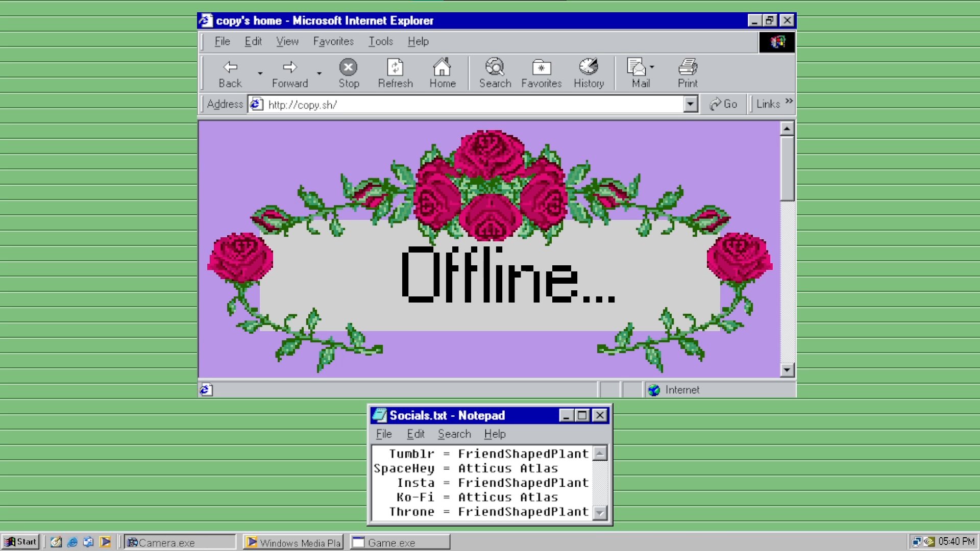The height and width of the screenshot is (551, 980).
Task: Click the Links toolbar label
Action: 768,104
